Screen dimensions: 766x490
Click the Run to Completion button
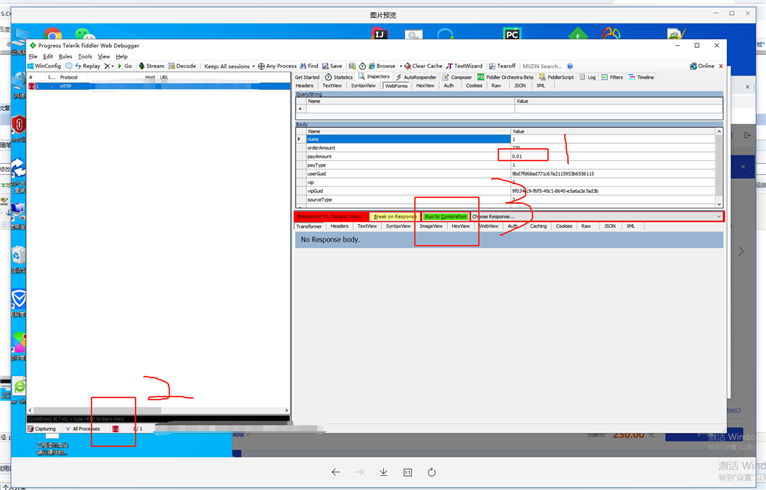point(446,216)
